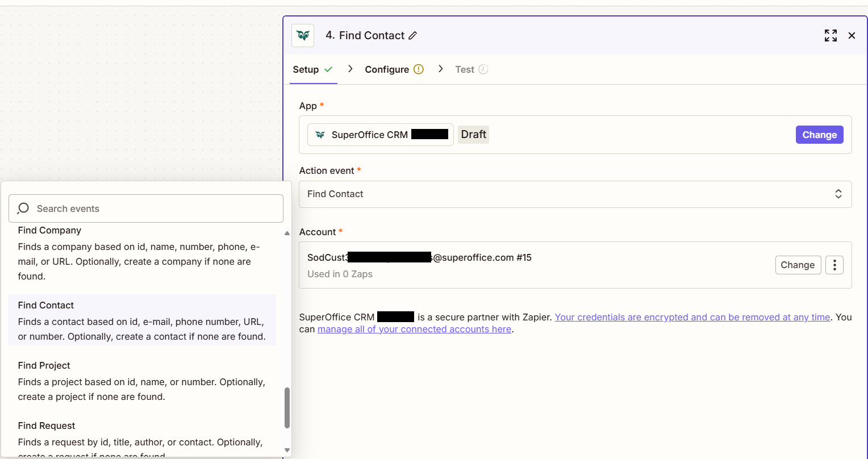This screenshot has height=459, width=868.
Task: Select Find Project from the events list
Action: pyautogui.click(x=142, y=381)
